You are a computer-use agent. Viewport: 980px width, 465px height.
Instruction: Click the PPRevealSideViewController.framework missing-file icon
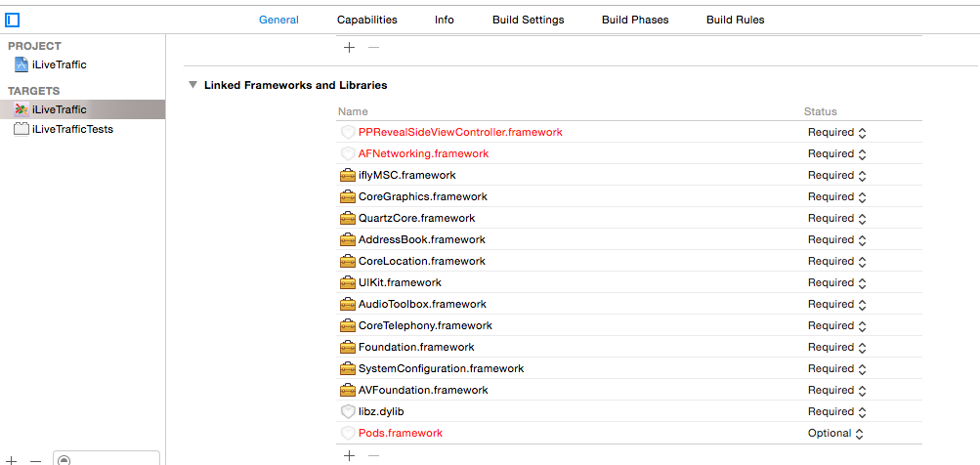coord(348,133)
